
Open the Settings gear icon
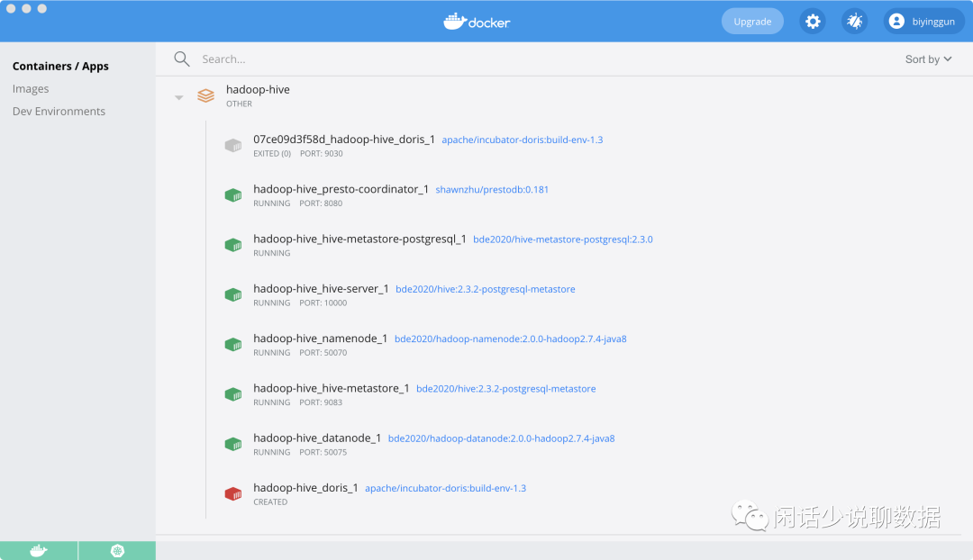coord(813,22)
